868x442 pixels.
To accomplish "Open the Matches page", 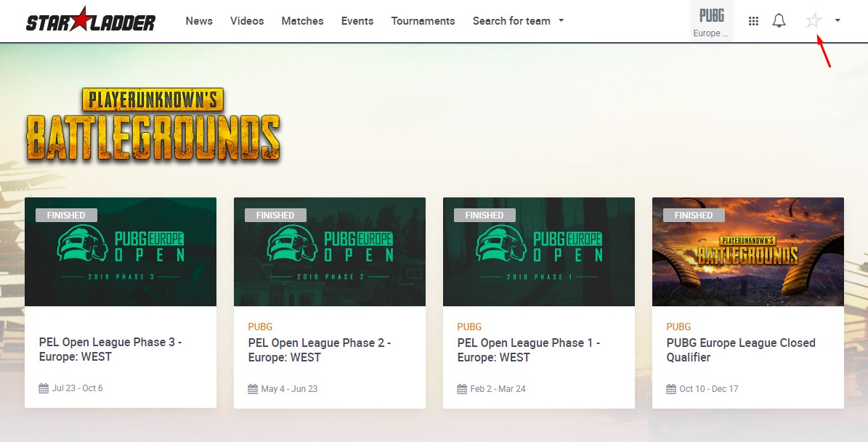I will point(302,21).
